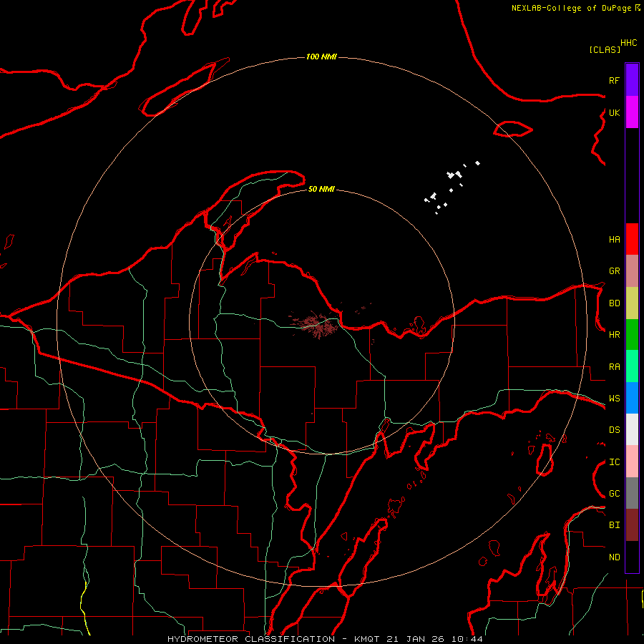Click the HYDROMETEOR CLASSIFICATION caption text
Image resolution: width=644 pixels, height=644 pixels.
251,639
